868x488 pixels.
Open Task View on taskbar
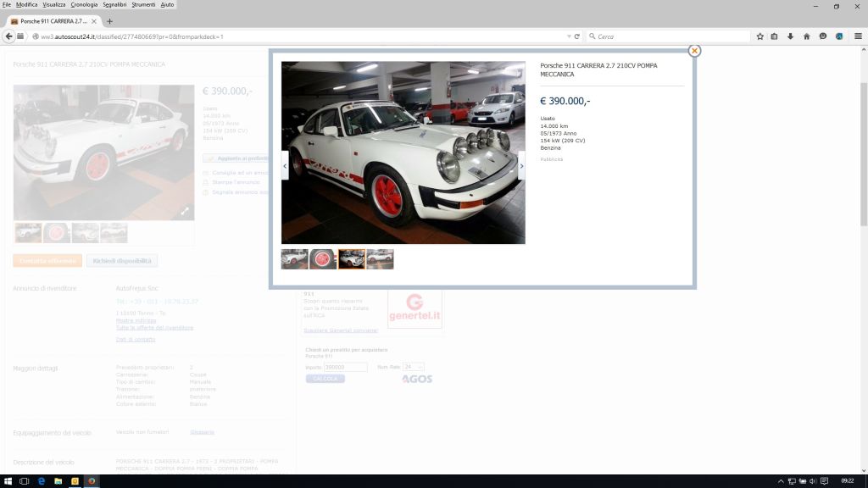pos(24,481)
